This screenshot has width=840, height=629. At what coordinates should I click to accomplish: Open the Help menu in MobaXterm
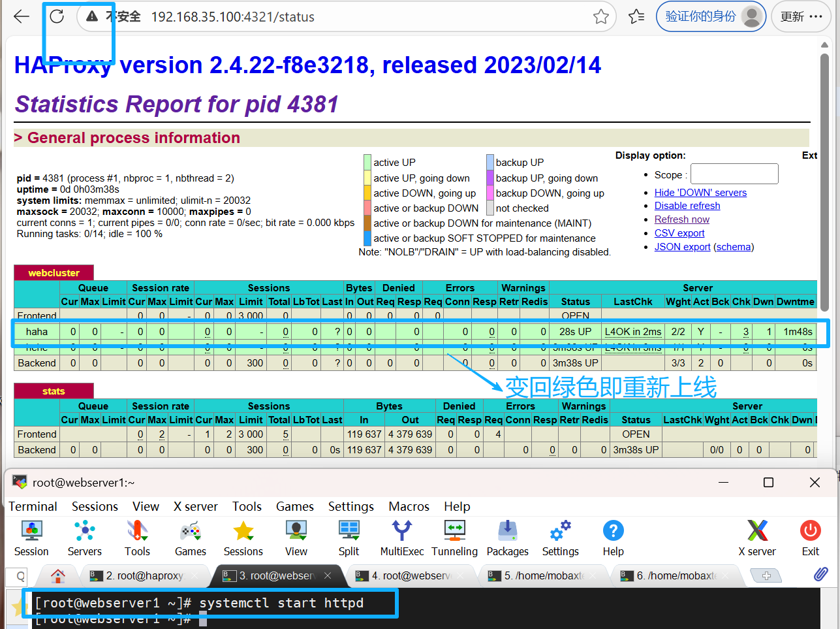click(457, 506)
